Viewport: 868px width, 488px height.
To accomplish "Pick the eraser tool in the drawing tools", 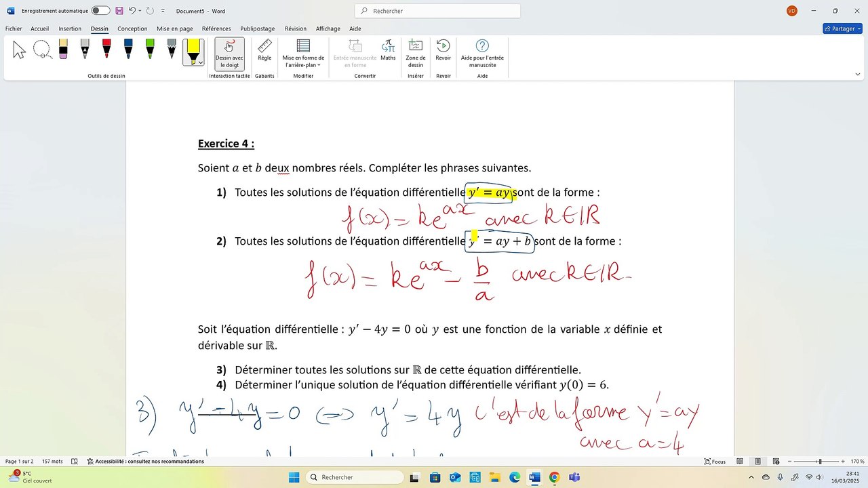I will click(x=63, y=49).
